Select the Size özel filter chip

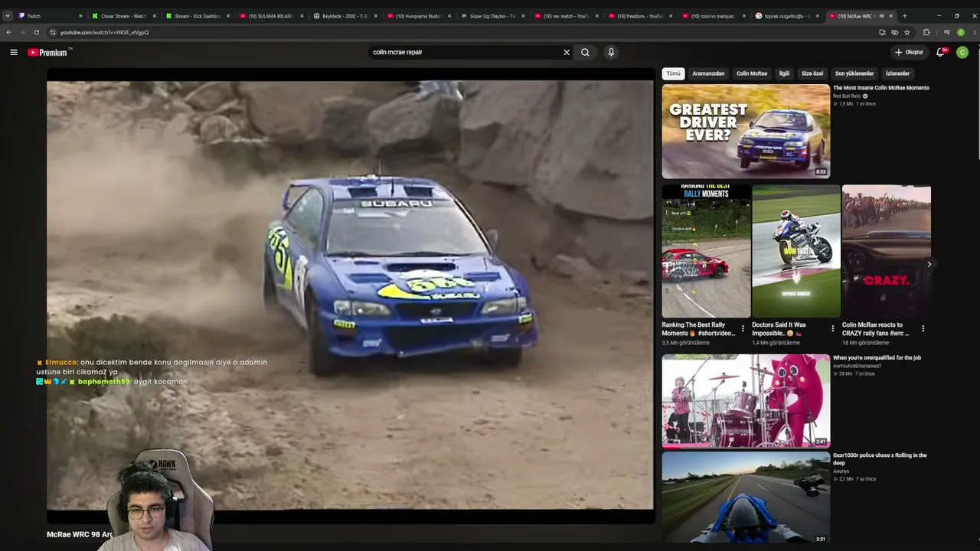click(812, 73)
